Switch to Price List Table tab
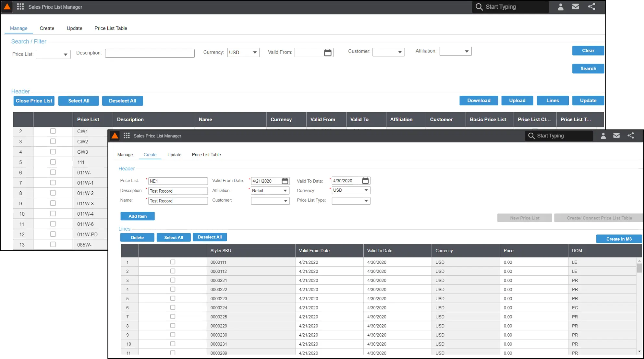The width and height of the screenshot is (644, 359). point(111,28)
